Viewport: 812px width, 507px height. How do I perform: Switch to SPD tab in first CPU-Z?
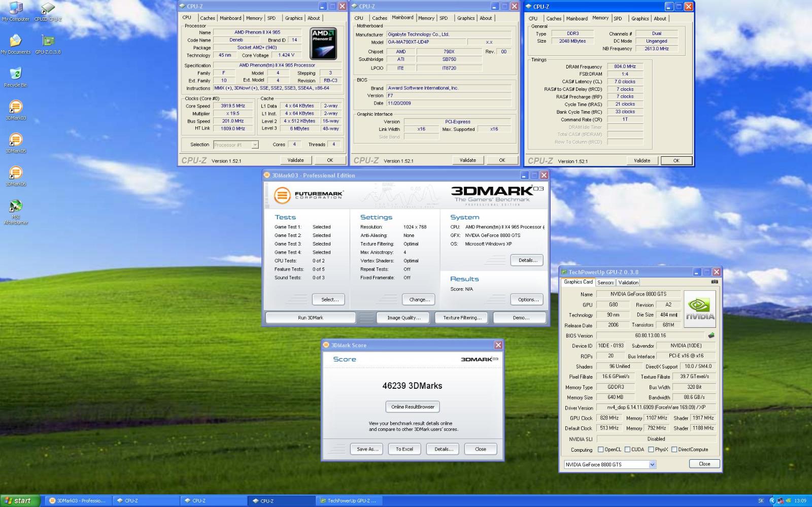(272, 18)
